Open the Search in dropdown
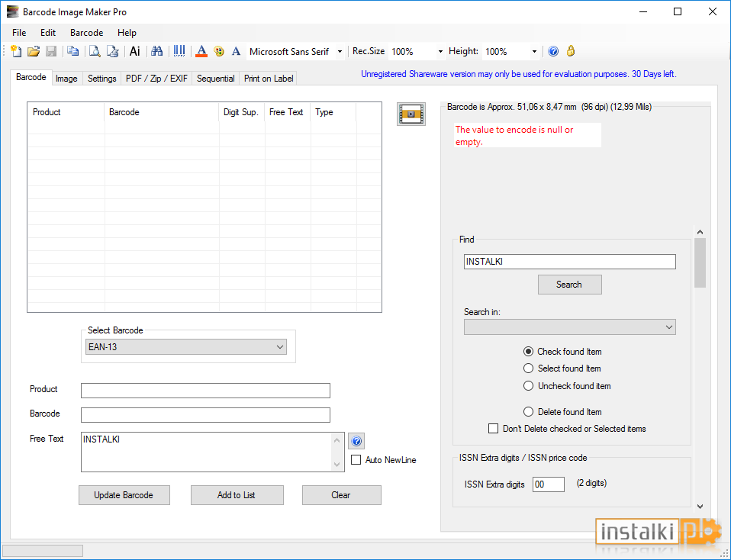This screenshot has height=560, width=731. coord(570,327)
